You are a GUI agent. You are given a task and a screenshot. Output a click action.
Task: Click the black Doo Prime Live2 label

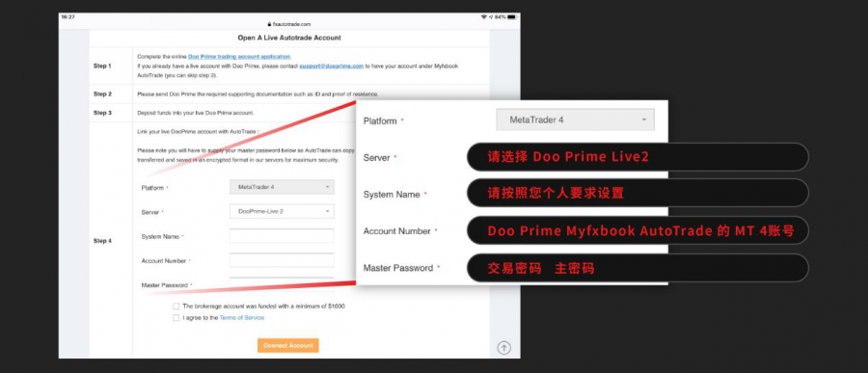coord(637,157)
